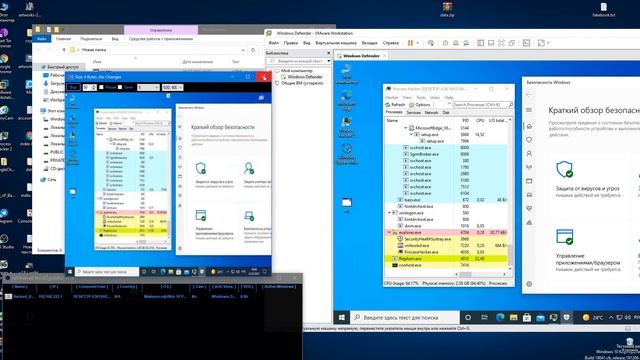Image resolution: width=640 pixels, height=360 pixels.
Task: Click the send Ctrl+Alt+Del icon in VMware toolbar
Action: [431, 43]
